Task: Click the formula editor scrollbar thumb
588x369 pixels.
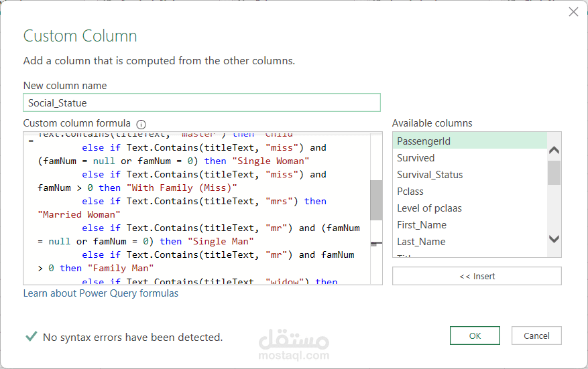Action: click(375, 200)
